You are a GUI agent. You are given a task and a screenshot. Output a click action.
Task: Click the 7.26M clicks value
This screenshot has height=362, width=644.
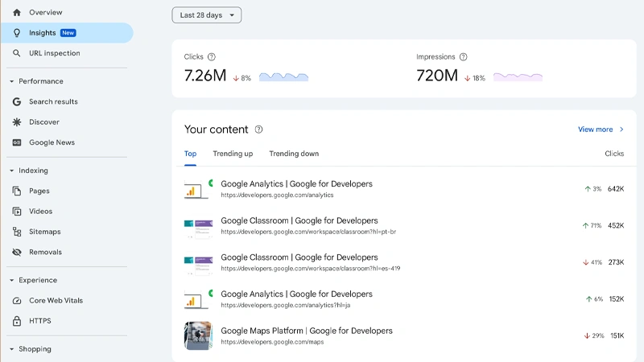205,76
